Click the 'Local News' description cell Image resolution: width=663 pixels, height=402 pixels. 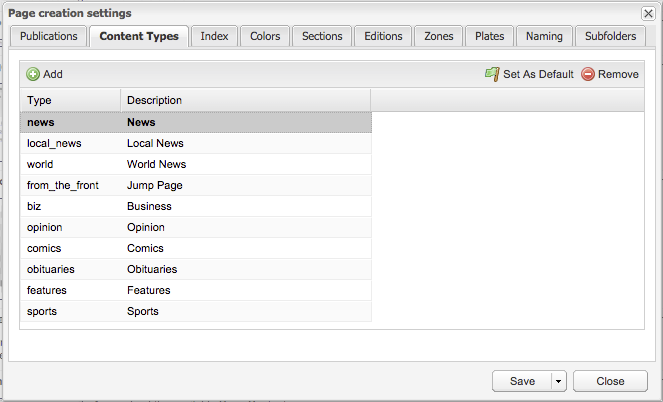pyautogui.click(x=246, y=143)
